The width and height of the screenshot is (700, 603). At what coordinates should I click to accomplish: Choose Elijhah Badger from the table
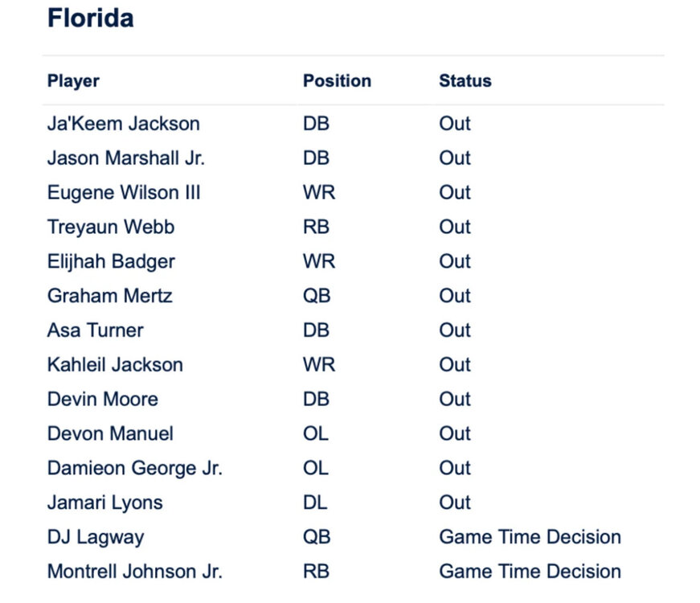click(111, 262)
